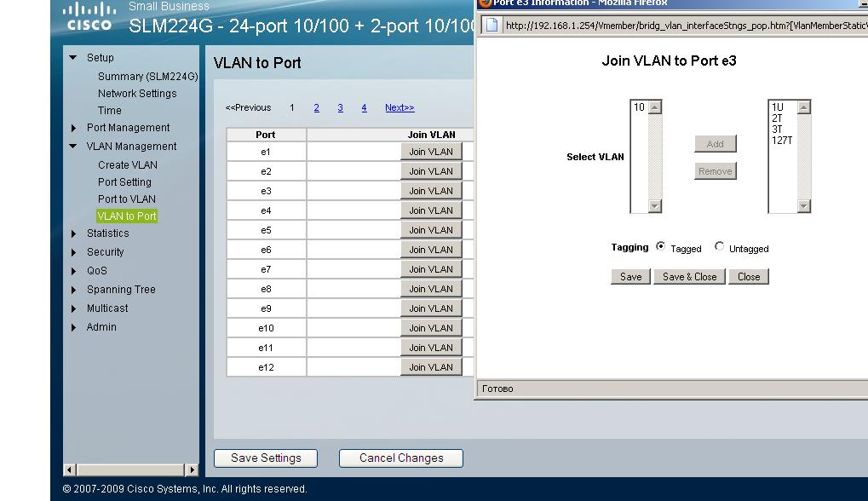Click the <<Previous pagination text
The image size is (868, 501).
tap(248, 107)
